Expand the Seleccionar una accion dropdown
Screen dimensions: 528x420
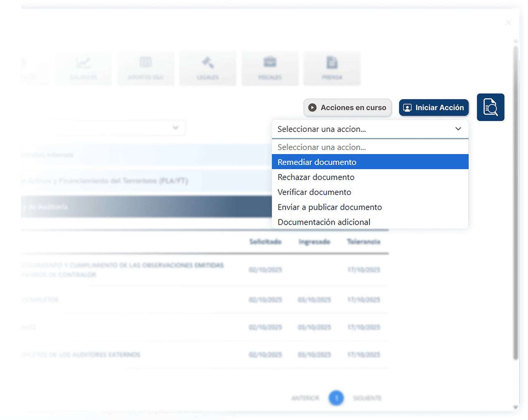coord(369,129)
